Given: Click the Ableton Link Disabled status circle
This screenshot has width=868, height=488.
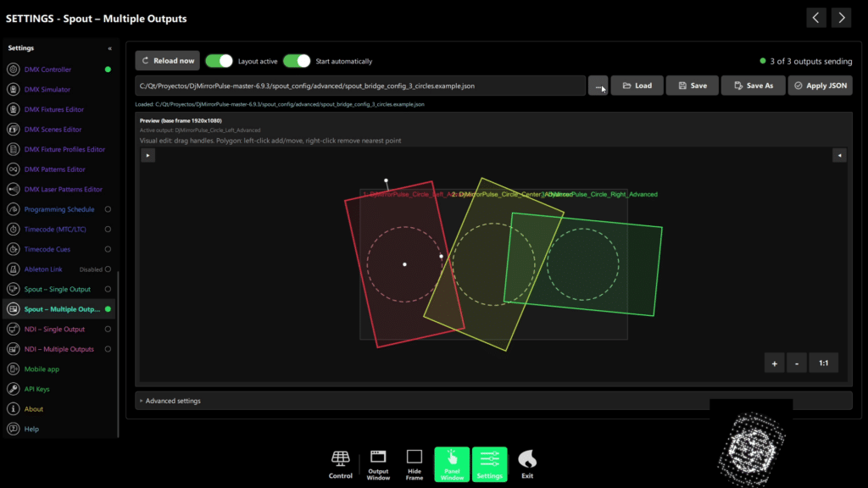Looking at the screenshot, I should pos(108,269).
